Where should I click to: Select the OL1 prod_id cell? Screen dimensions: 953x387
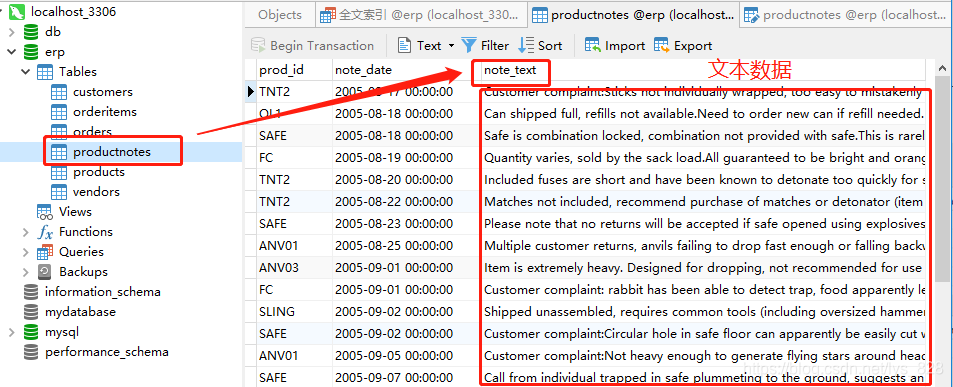pyautogui.click(x=294, y=114)
